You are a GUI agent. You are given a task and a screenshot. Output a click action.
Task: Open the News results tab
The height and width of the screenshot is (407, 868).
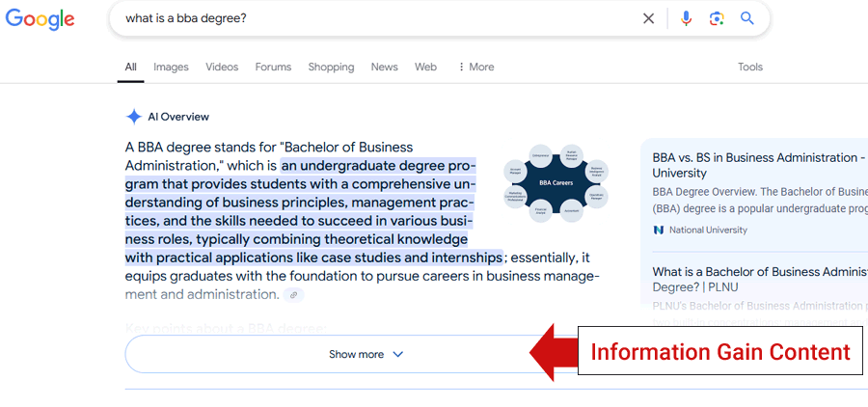(x=384, y=67)
